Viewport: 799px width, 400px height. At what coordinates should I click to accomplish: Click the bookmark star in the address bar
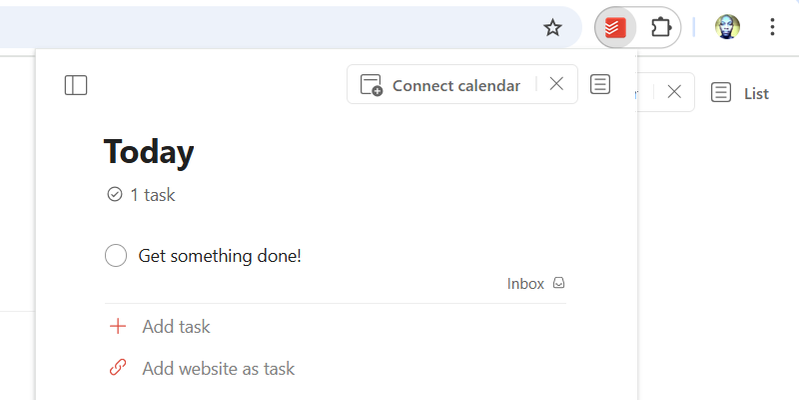point(553,27)
